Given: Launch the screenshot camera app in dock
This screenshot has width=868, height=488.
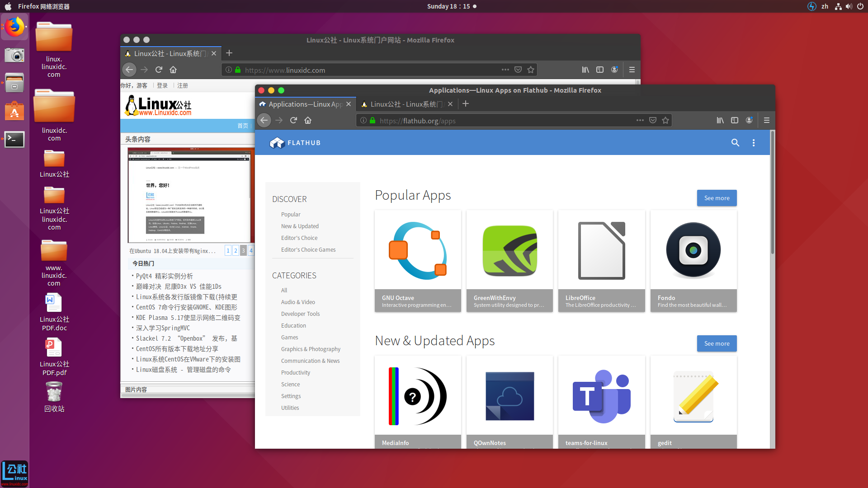Looking at the screenshot, I should (14, 55).
